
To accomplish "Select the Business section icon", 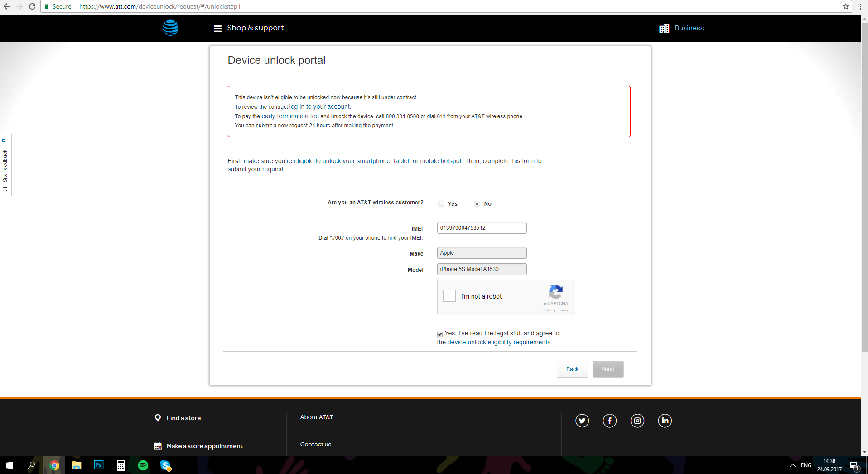I will 664,28.
